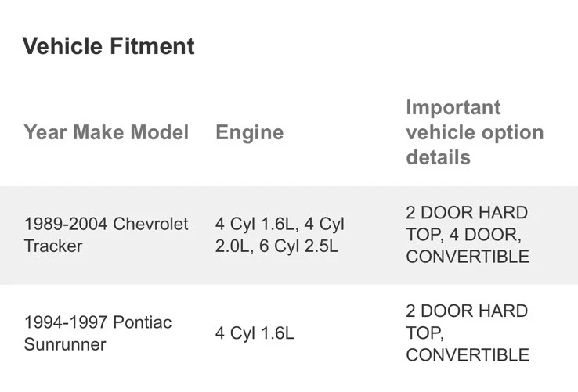The width and height of the screenshot is (578, 392).
Task: Select the word Pontiac
Action: click(143, 322)
